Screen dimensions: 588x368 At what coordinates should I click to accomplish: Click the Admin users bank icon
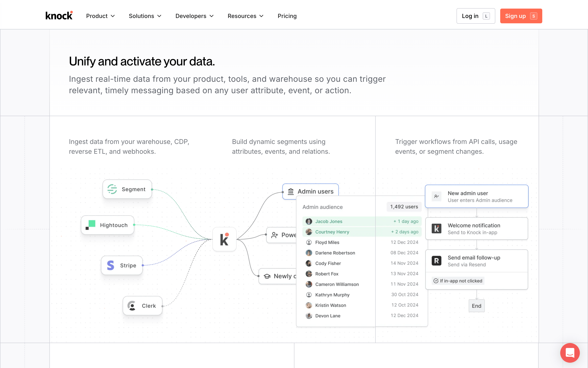pyautogui.click(x=291, y=192)
